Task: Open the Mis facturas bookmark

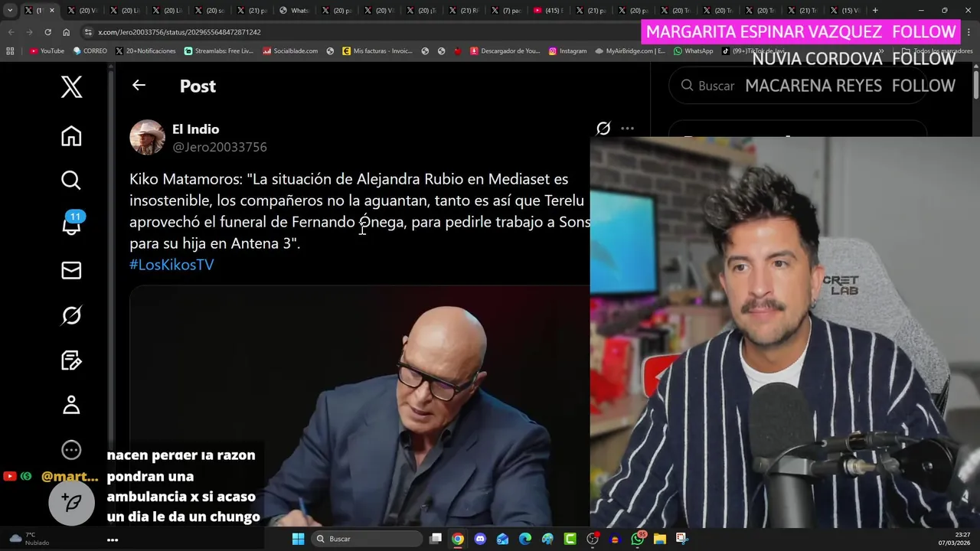Action: (x=377, y=51)
